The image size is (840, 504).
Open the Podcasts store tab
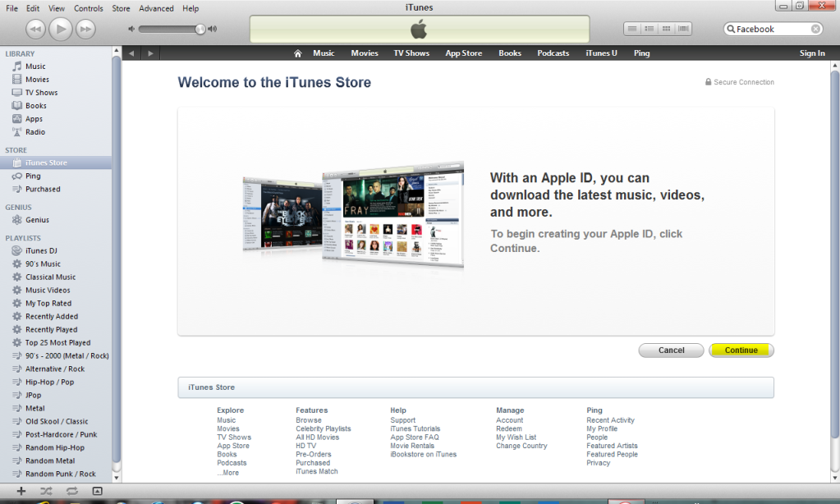[553, 53]
